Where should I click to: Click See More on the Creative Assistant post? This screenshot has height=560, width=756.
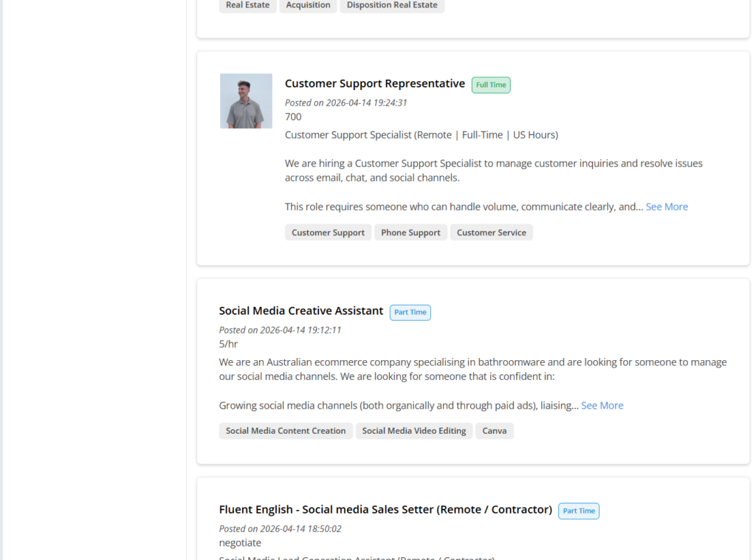[x=602, y=405]
